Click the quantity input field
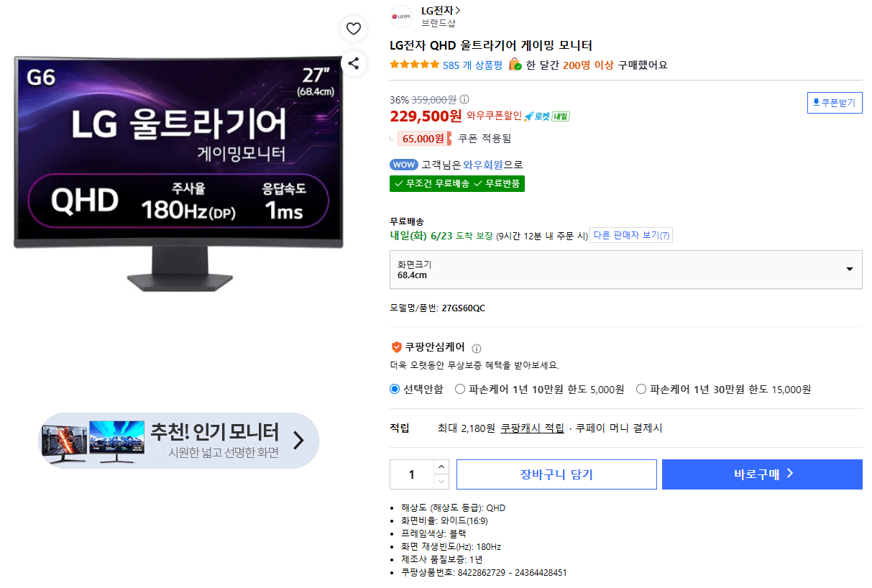The image size is (872, 588). click(412, 474)
